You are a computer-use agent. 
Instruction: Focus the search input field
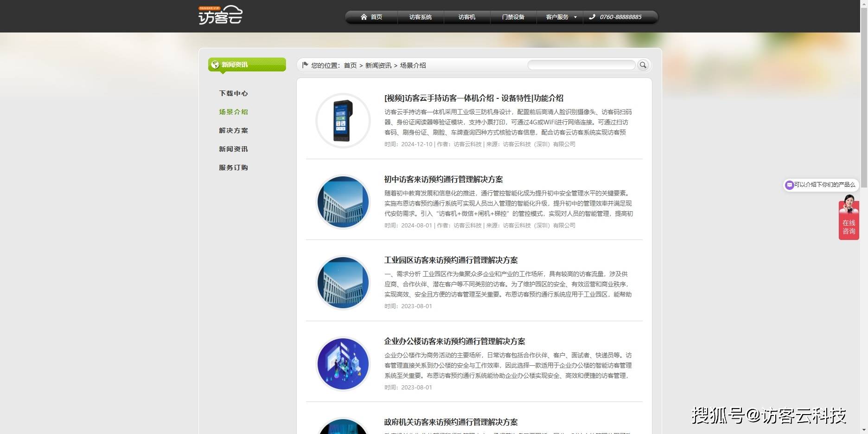pos(581,65)
